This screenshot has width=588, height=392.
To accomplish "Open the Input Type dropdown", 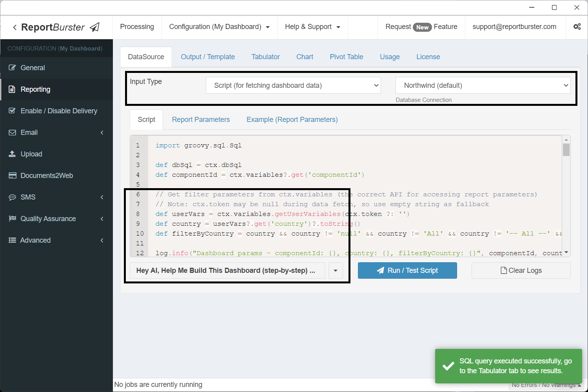I will click(x=293, y=85).
